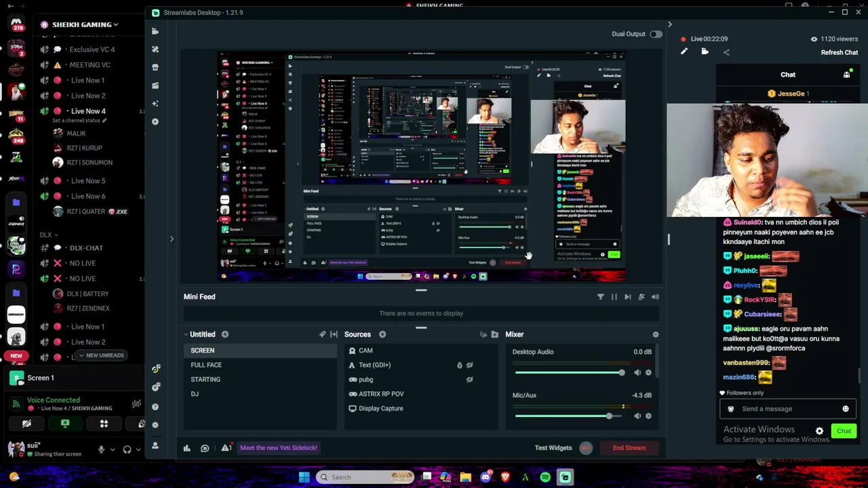Add a source folder in Sources panel

tap(495, 334)
